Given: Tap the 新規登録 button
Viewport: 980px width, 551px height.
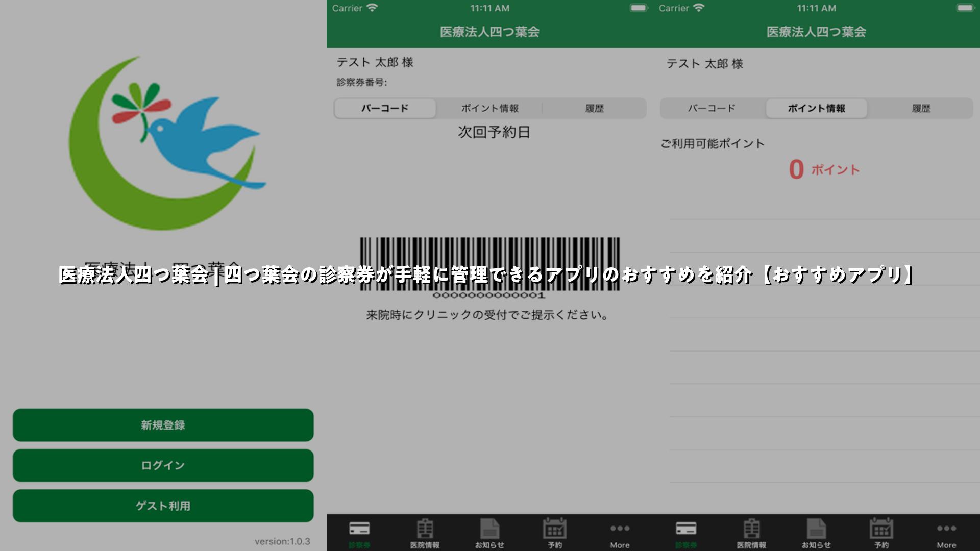Looking at the screenshot, I should [x=163, y=425].
